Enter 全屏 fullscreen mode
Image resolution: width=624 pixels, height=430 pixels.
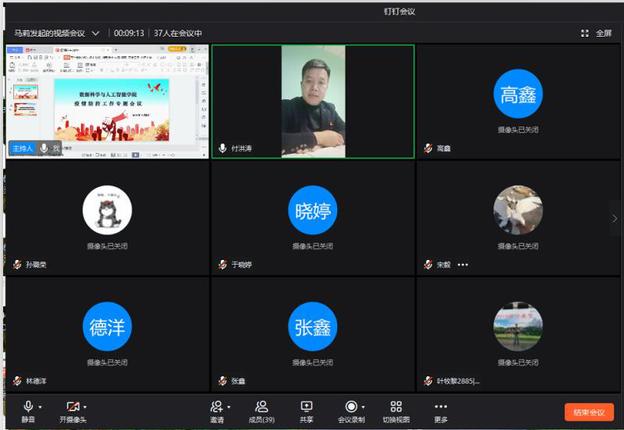pos(597,33)
